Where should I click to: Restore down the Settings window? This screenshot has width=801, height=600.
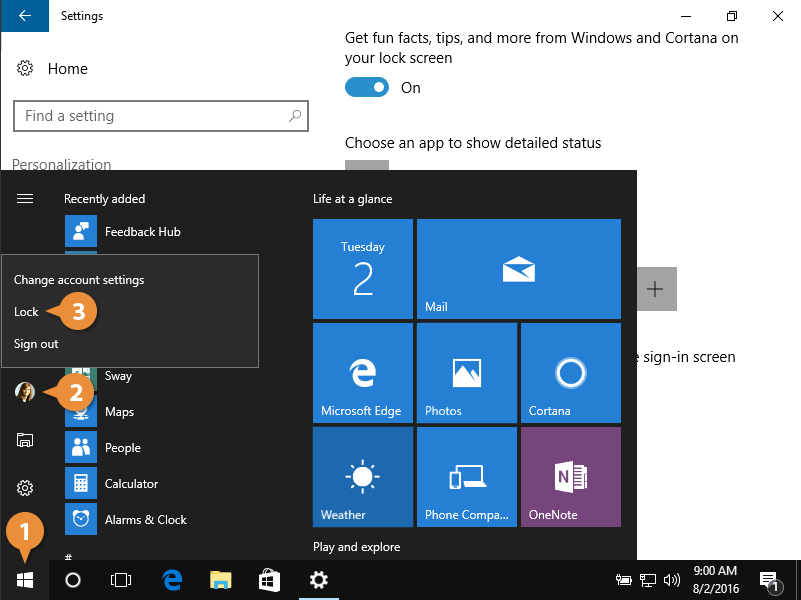coord(732,16)
